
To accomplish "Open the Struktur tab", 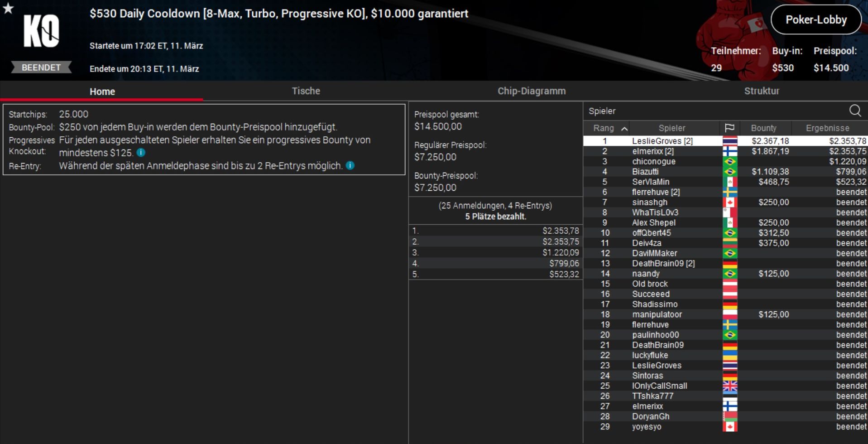I will [762, 91].
